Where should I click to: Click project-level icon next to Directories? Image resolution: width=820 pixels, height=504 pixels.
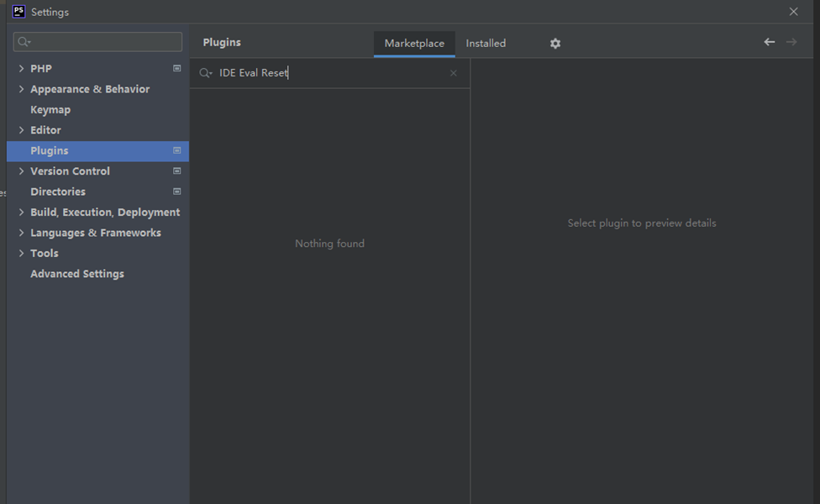pyautogui.click(x=176, y=192)
